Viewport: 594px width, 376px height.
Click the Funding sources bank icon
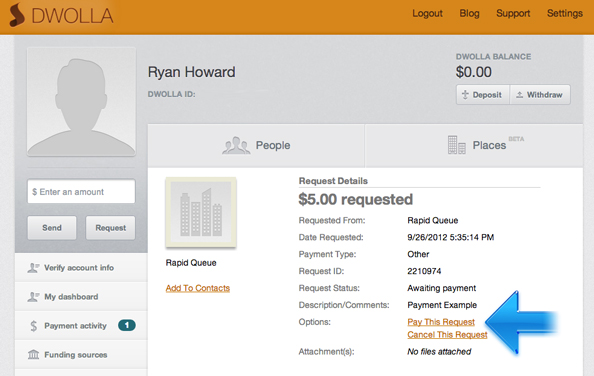coord(33,355)
